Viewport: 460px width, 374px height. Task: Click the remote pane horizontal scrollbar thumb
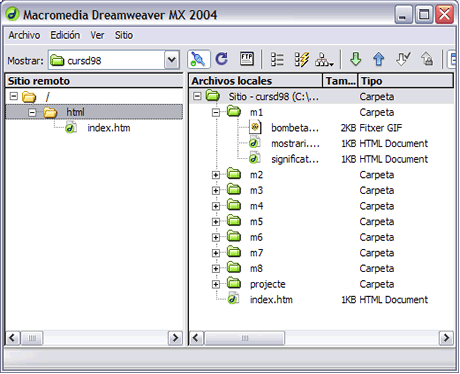tap(32, 338)
